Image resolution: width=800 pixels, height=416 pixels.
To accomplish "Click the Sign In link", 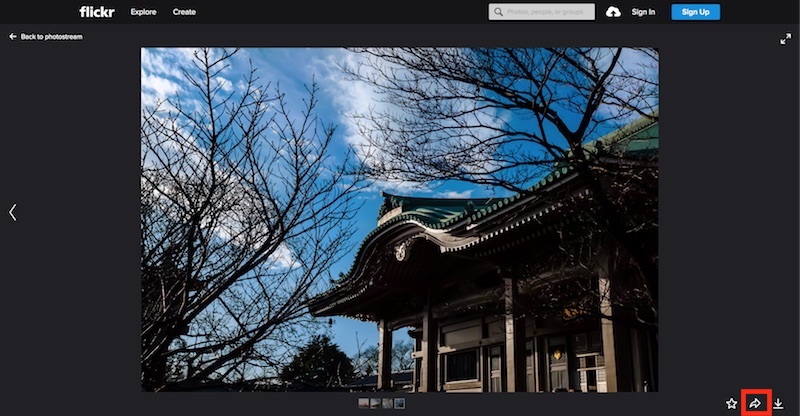I will 644,12.
